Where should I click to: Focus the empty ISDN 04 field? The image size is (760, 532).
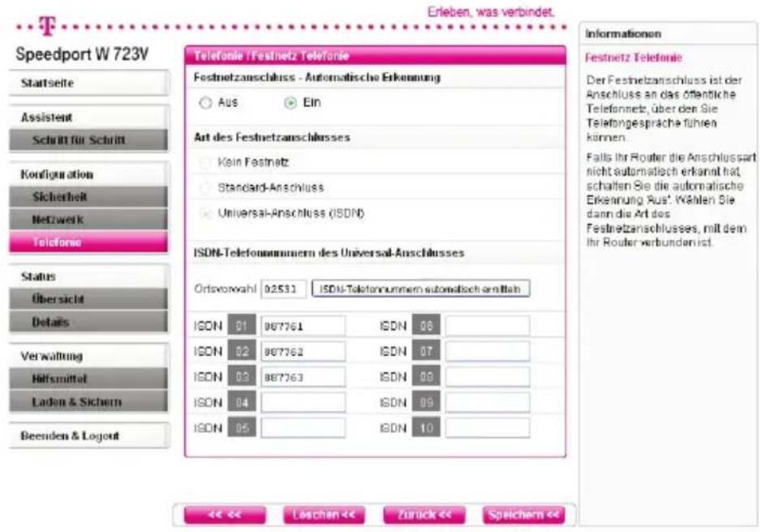click(303, 402)
